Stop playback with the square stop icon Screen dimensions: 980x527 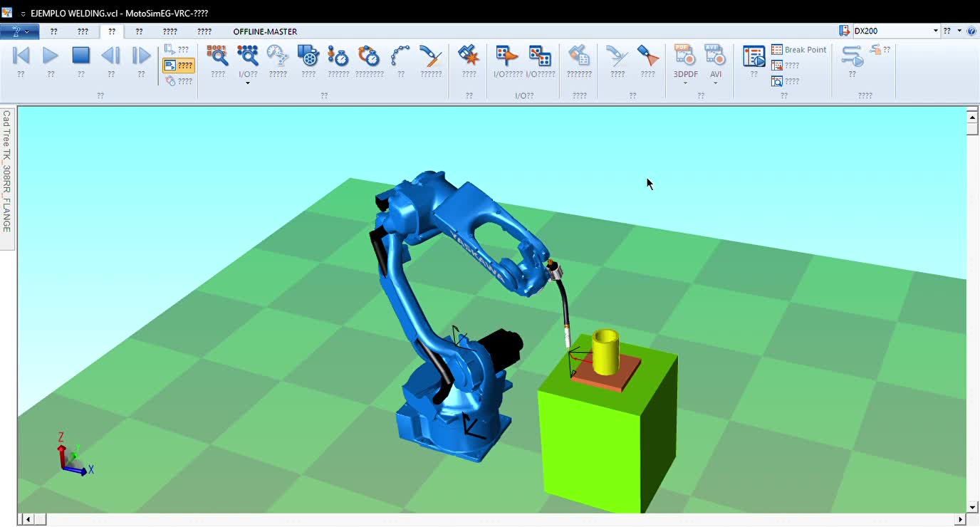(81, 56)
